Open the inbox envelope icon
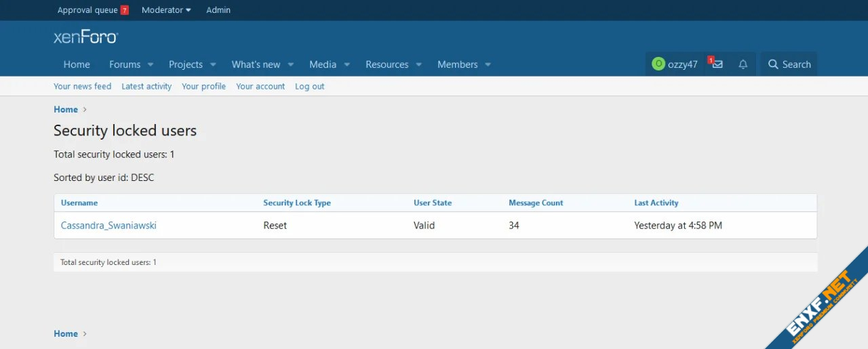Viewport: 868px width, 349px height. pos(717,64)
